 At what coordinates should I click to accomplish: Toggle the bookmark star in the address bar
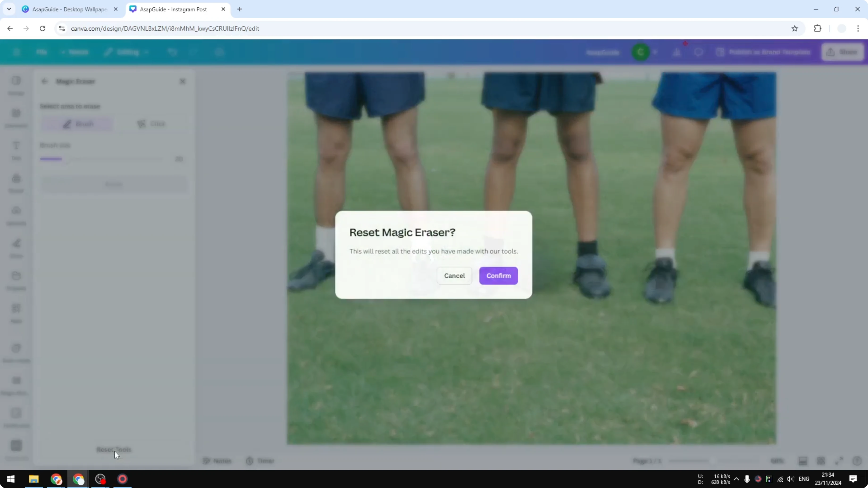point(795,29)
